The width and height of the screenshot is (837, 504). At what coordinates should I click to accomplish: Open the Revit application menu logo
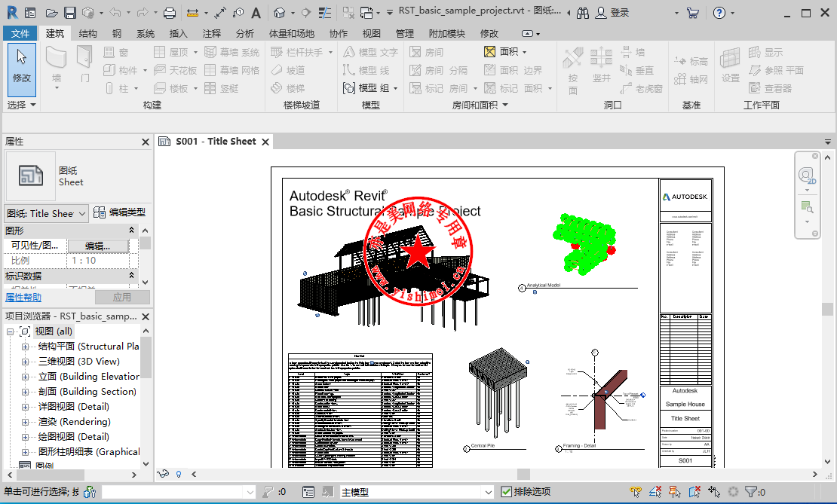(12, 12)
